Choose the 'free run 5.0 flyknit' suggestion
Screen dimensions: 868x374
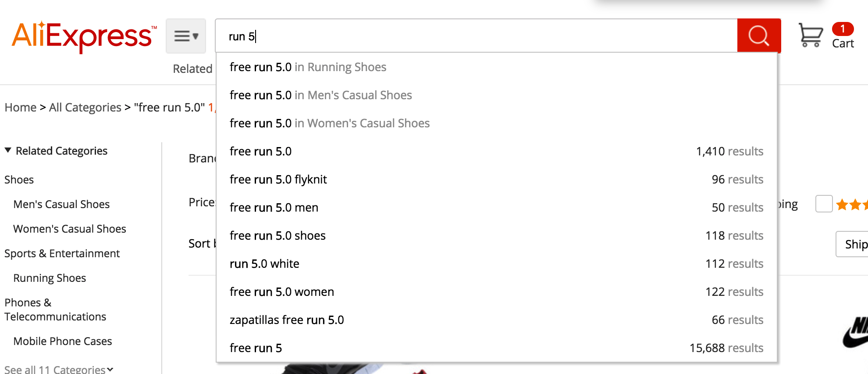[497, 180]
